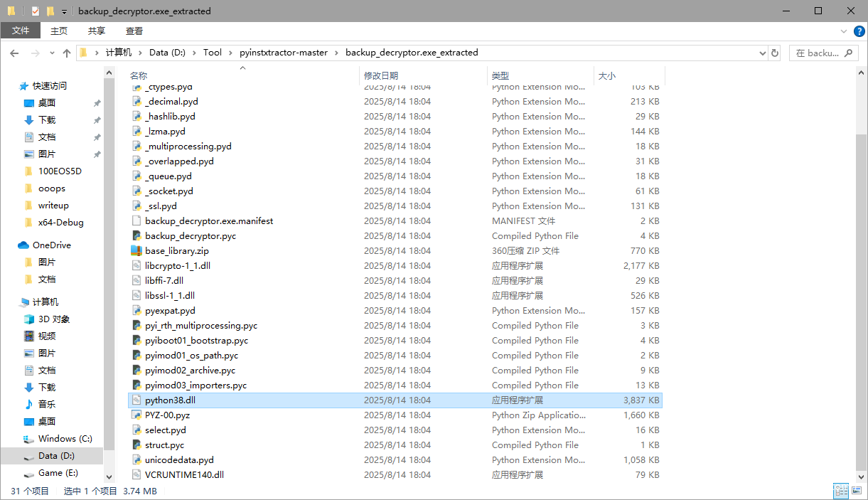The height and width of the screenshot is (500, 868).
Task: Click the Back navigation arrow
Action: pos(14,53)
